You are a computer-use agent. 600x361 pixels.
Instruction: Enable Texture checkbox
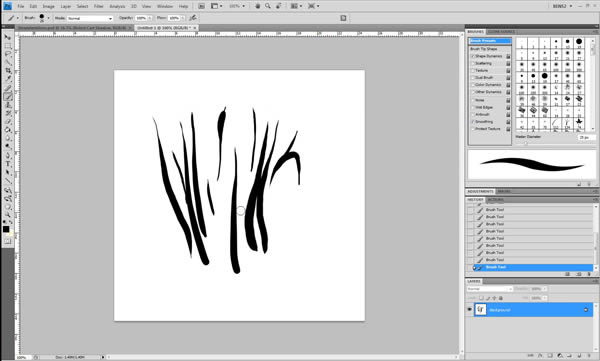473,71
